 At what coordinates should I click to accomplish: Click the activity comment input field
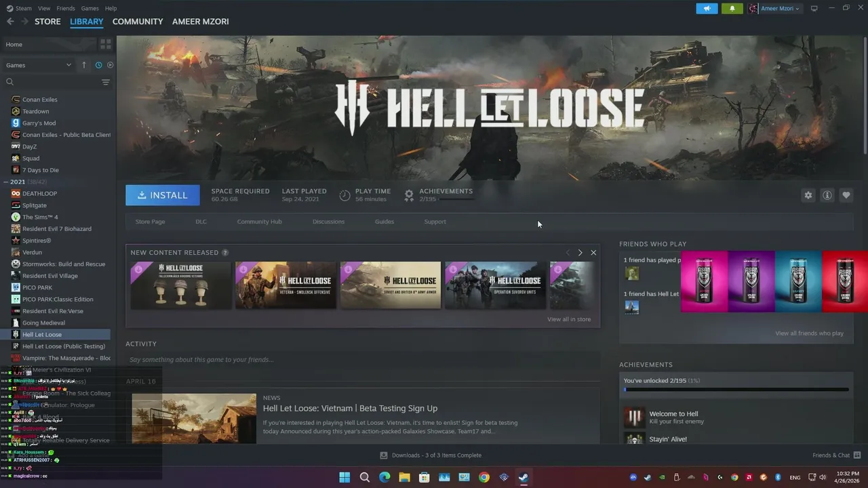(x=363, y=360)
